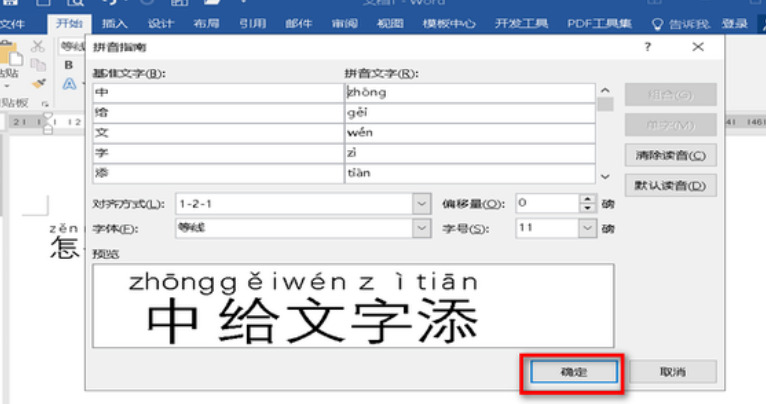
Task: Click the scrollbar thumb in pinyin list
Action: pyautogui.click(x=605, y=105)
